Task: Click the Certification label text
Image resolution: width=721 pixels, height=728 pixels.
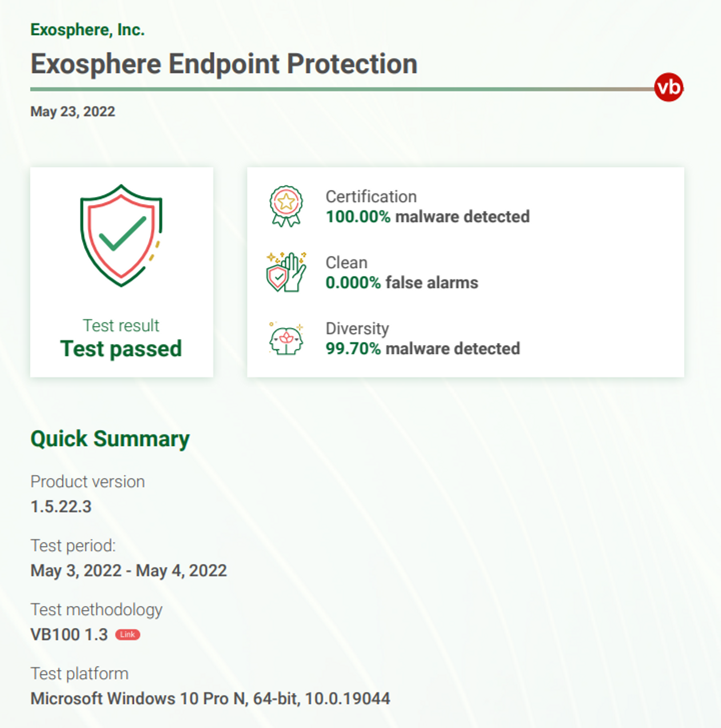Action: pos(371,196)
